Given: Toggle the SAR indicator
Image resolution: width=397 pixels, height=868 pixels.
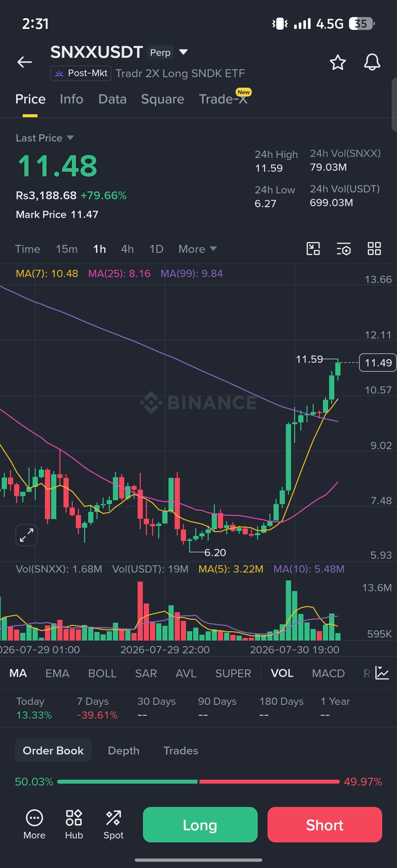Looking at the screenshot, I should tap(146, 673).
